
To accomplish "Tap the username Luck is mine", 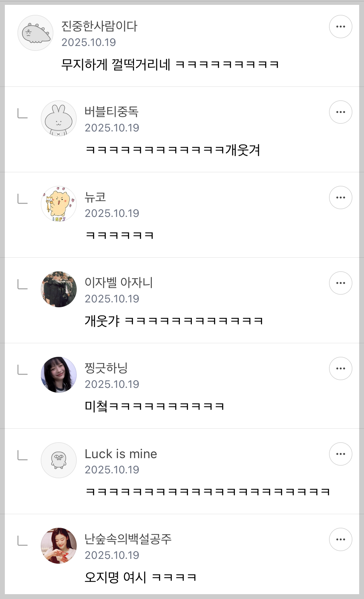I will (121, 454).
